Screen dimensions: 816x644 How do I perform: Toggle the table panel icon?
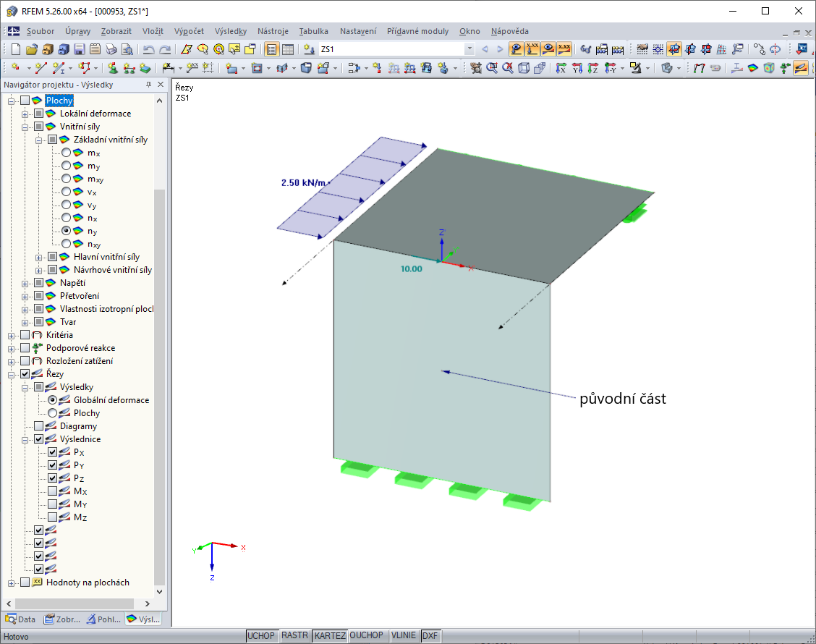point(288,49)
